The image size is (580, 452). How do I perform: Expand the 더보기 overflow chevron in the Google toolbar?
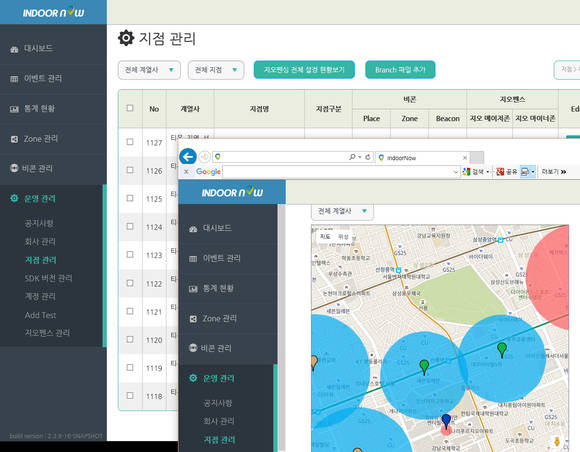[x=563, y=172]
